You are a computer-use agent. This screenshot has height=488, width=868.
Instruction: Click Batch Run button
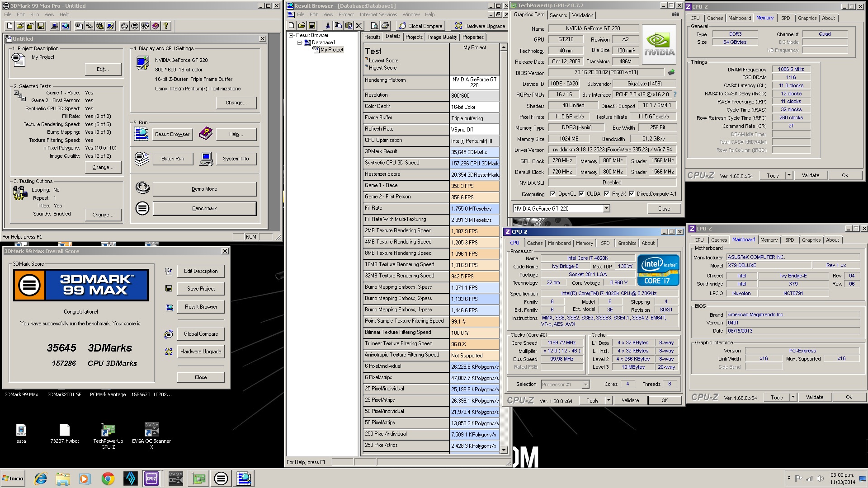(x=173, y=159)
